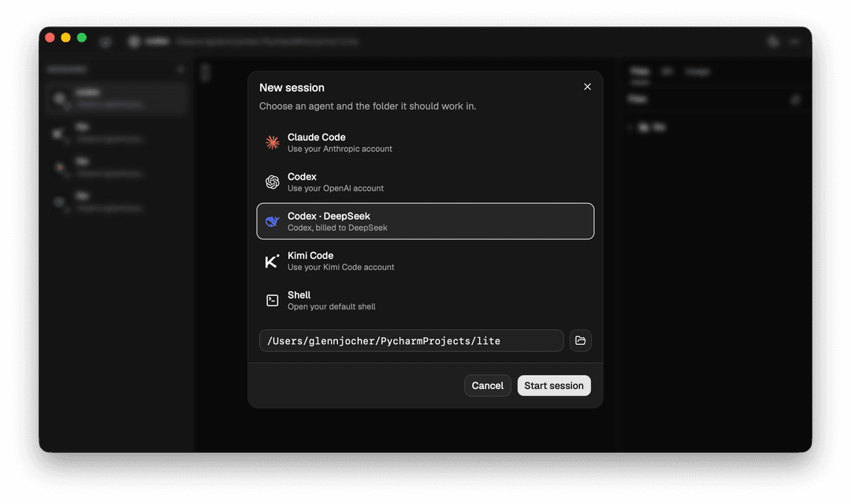This screenshot has width=851, height=504.
Task: Click the Claude Code starburst icon
Action: point(273,143)
